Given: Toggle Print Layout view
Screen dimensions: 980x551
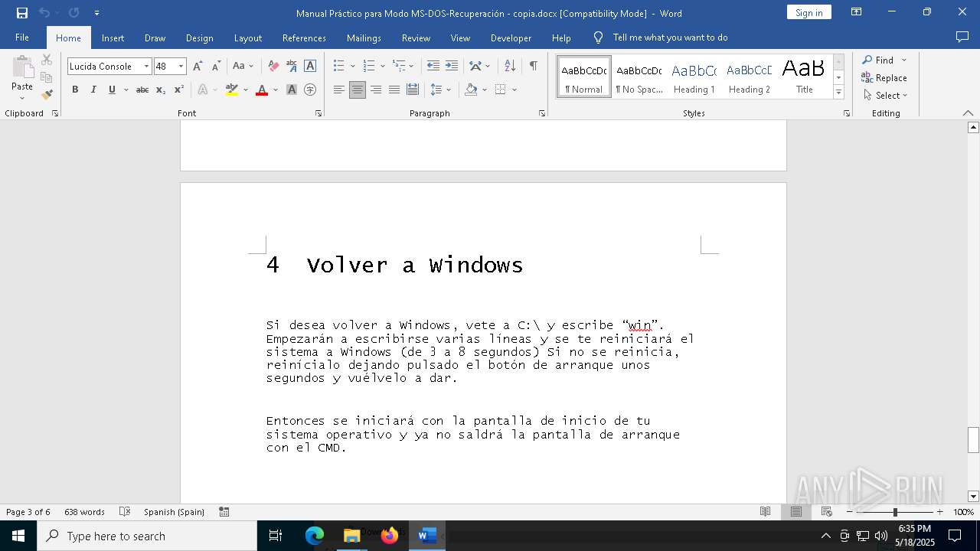Looking at the screenshot, I should pyautogui.click(x=796, y=512).
